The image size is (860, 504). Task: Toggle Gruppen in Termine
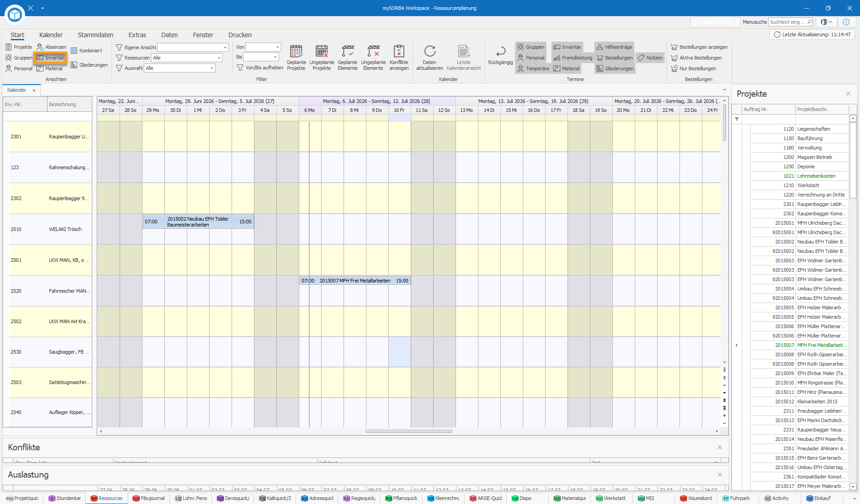(531, 47)
